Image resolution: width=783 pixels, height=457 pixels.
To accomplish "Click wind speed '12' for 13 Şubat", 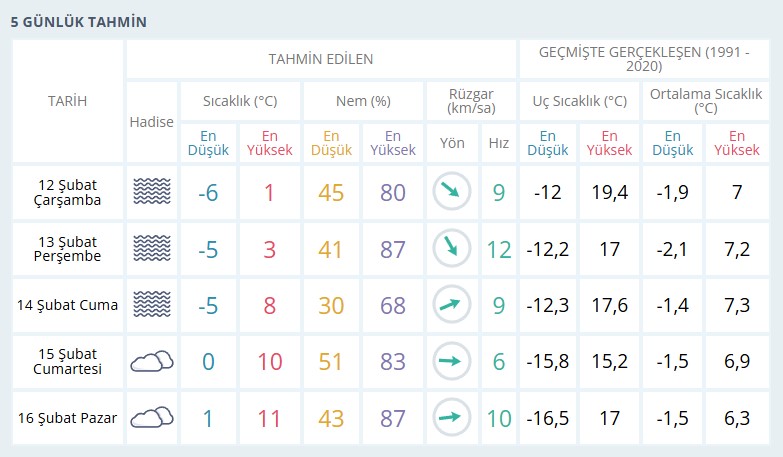I will pyautogui.click(x=499, y=250).
